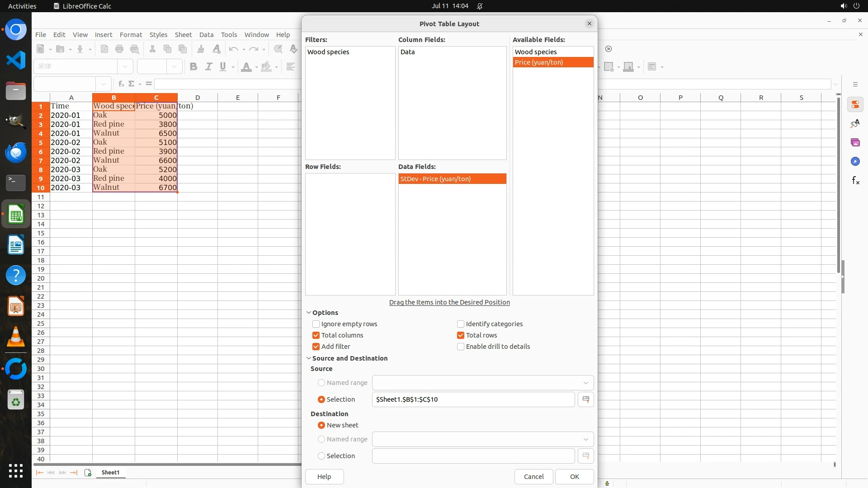The image size is (868, 488).
Task: Click the Bold formatting icon
Action: [x=193, y=67]
